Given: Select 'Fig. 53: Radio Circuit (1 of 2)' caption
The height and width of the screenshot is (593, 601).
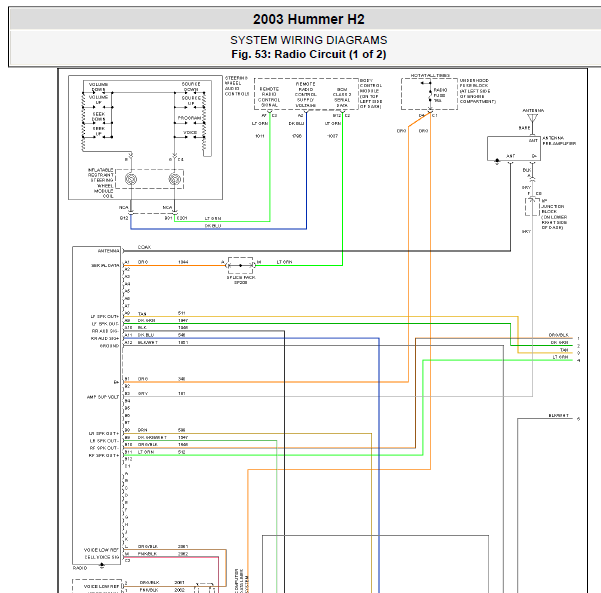Looking at the screenshot, I should [309, 54].
